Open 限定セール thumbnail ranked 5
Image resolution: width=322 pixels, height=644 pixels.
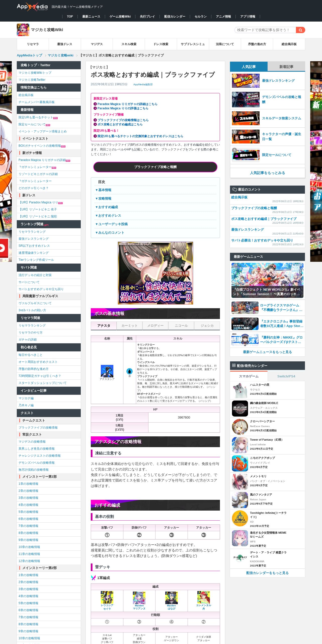coord(246,155)
